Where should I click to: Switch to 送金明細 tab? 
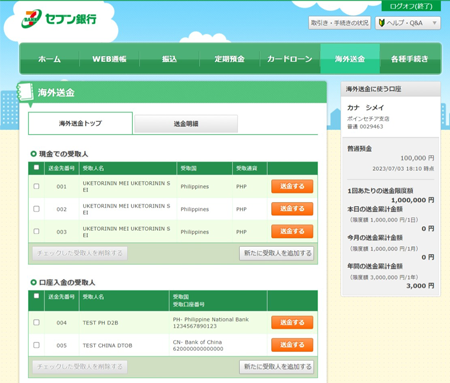186,124
